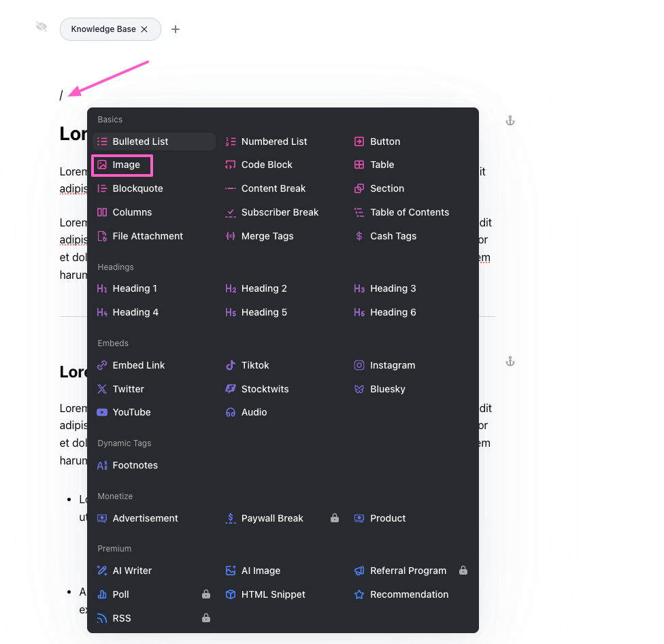Insert a Subscriber Break
The height and width of the screenshot is (644, 664).
(279, 212)
